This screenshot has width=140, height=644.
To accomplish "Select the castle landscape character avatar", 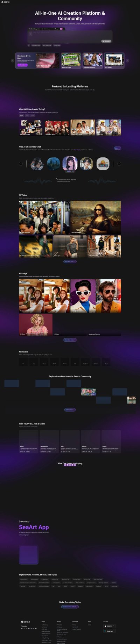I will (54, 164).
